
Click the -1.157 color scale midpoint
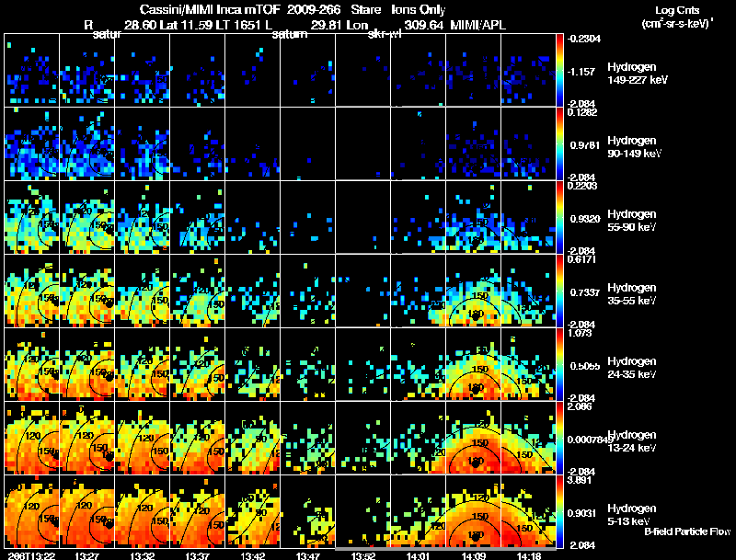(582, 72)
